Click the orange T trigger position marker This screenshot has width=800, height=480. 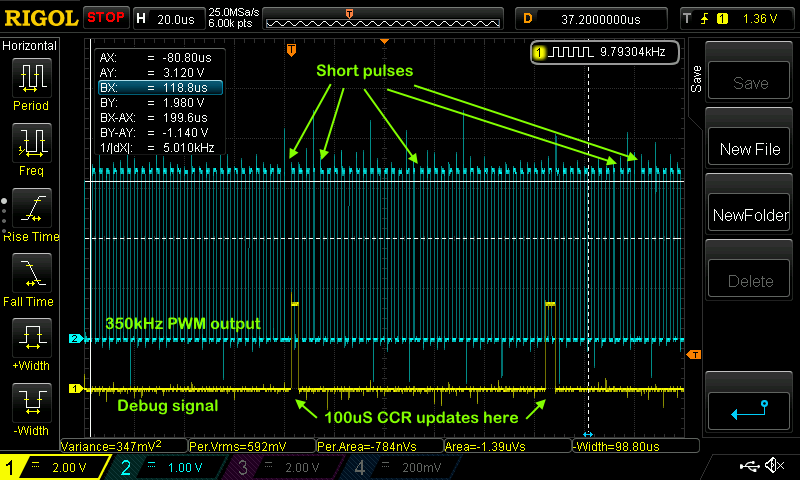tap(291, 49)
